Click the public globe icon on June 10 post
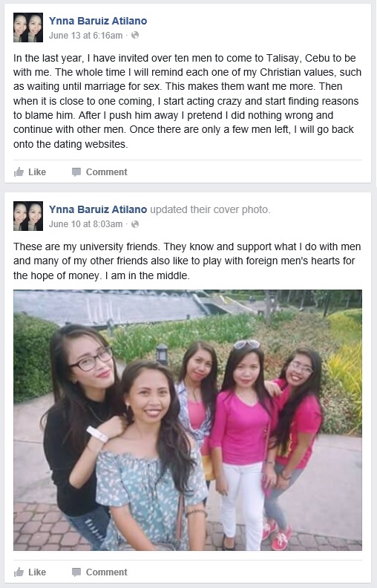Screen dimensions: 377x588 [135, 224]
